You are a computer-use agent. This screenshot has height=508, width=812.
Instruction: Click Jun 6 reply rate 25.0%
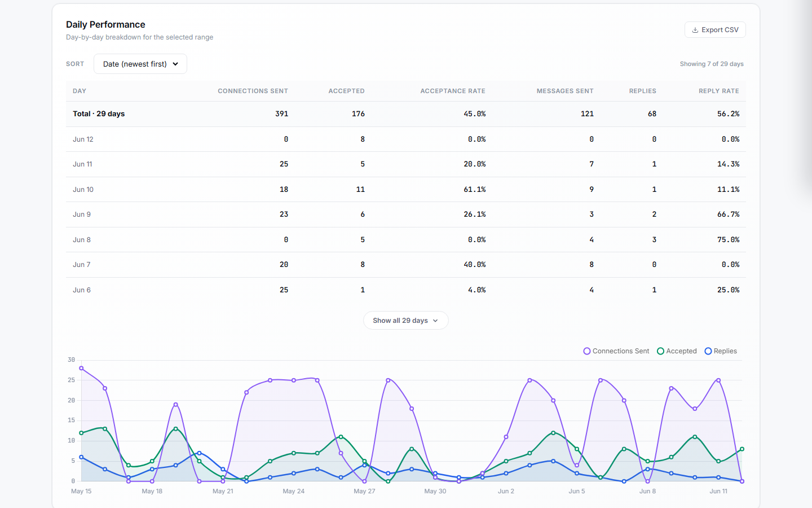(729, 290)
